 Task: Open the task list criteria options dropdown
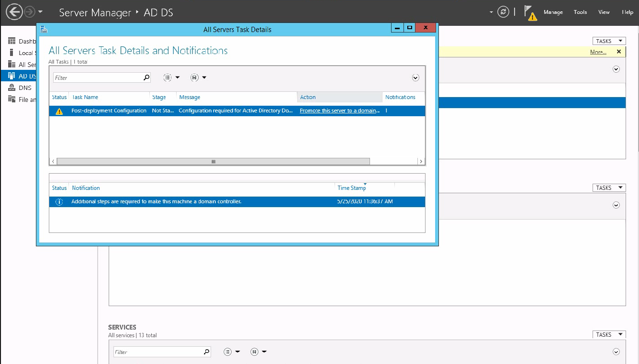coord(171,77)
